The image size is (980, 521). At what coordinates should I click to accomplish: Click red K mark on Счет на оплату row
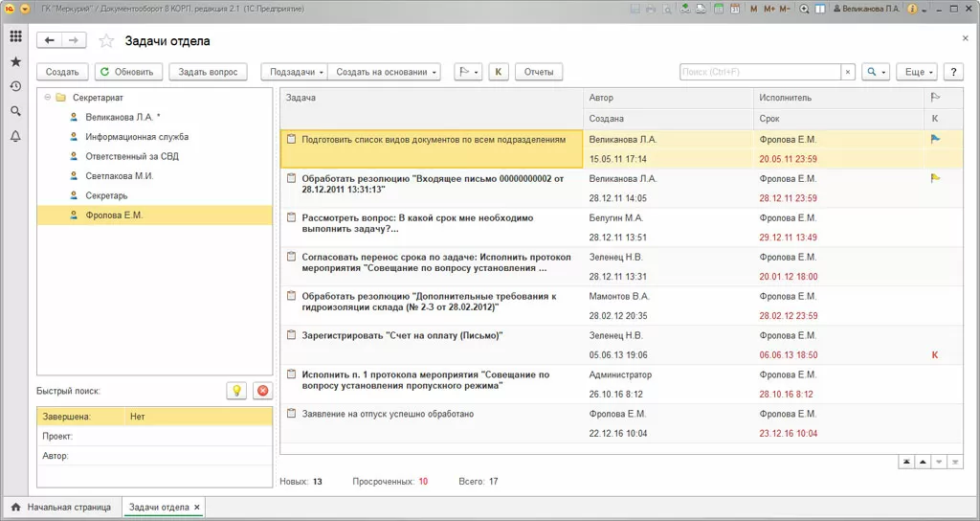pos(935,354)
